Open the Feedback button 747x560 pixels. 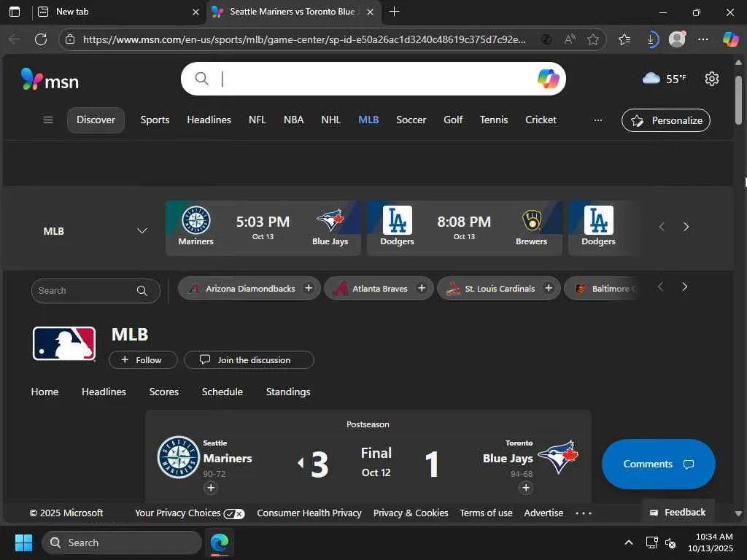coord(678,513)
